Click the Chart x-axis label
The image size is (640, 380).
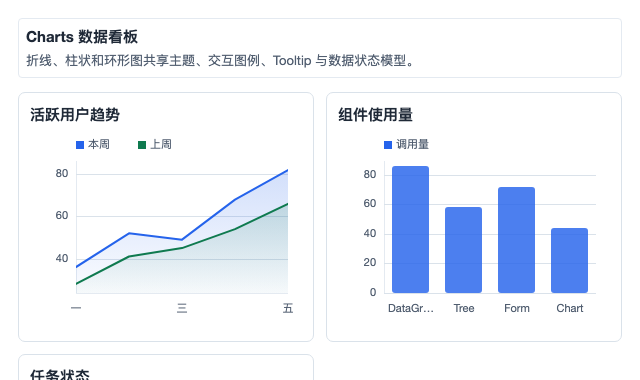569,308
